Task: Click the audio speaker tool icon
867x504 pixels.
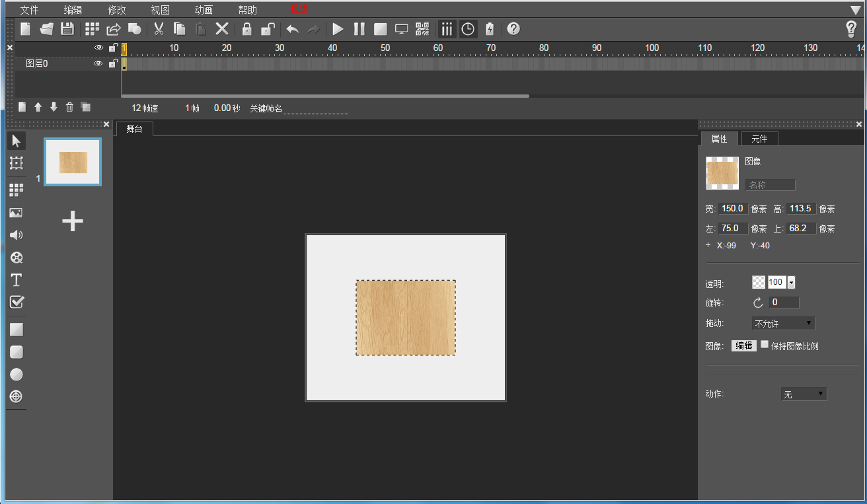Action: coord(17,235)
